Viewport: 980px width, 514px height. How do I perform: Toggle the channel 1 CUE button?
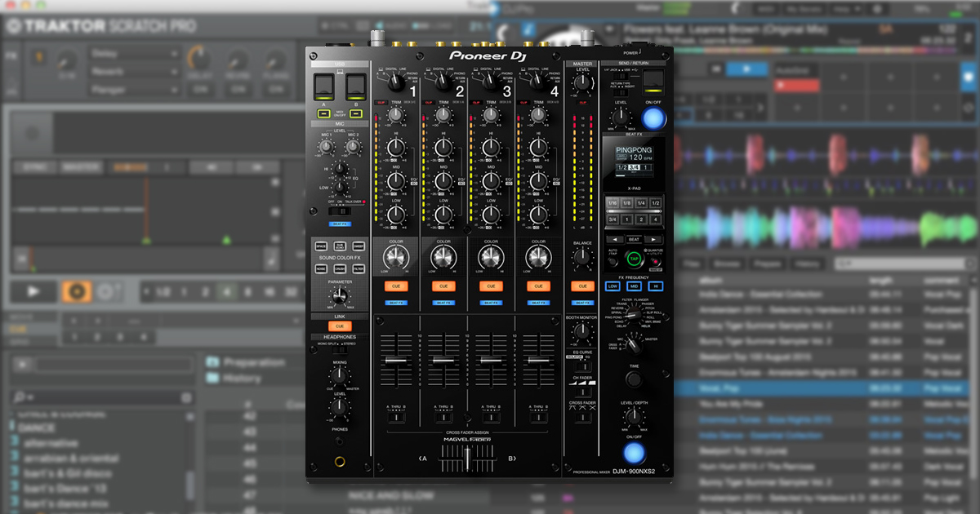pos(395,286)
